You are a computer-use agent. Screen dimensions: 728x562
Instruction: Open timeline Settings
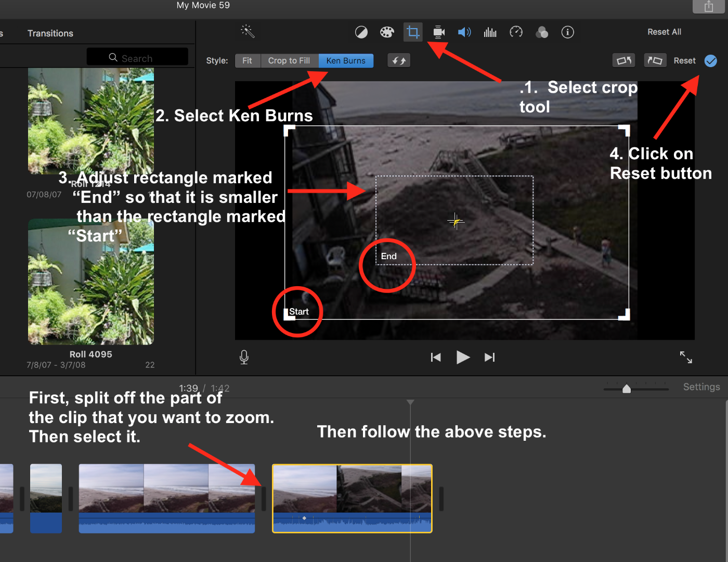(701, 387)
